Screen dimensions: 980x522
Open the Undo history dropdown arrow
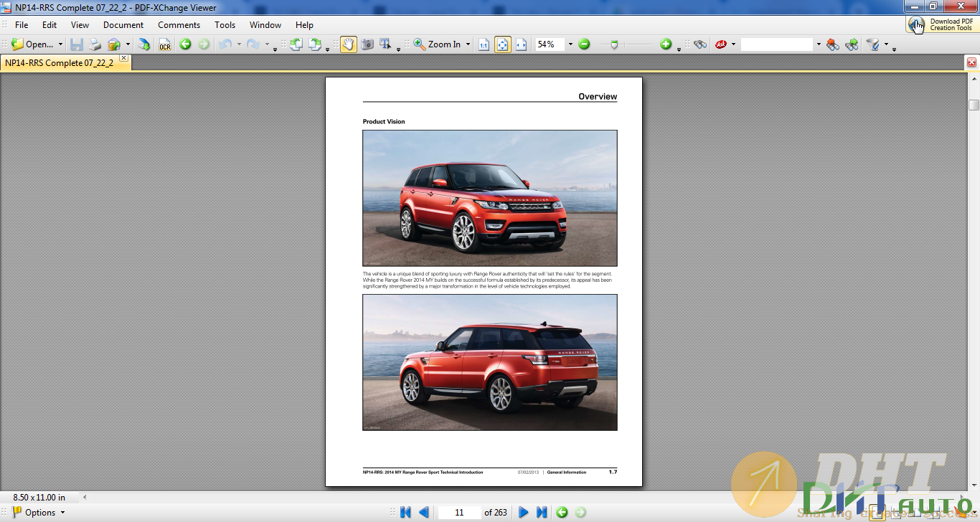click(239, 44)
